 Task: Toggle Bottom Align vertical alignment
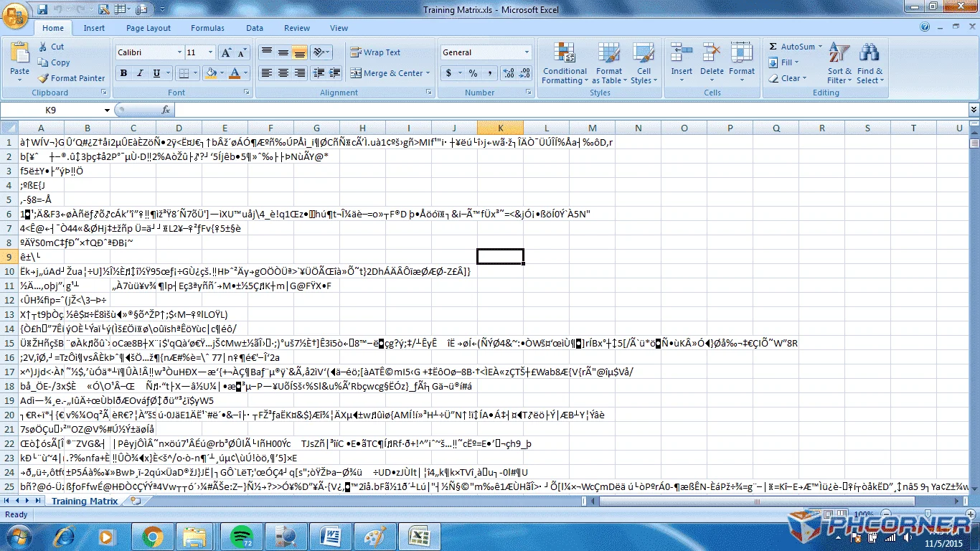click(x=299, y=52)
